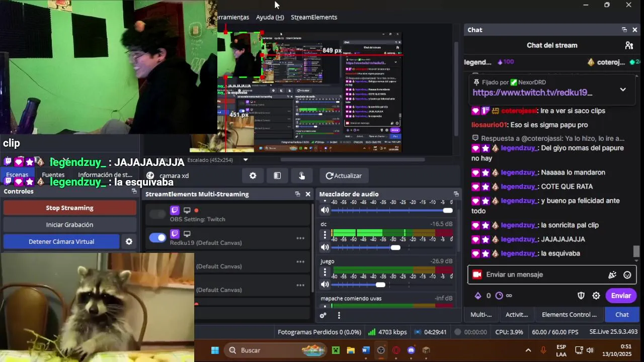Mute the juego audio channel speaker icon

tap(325, 285)
